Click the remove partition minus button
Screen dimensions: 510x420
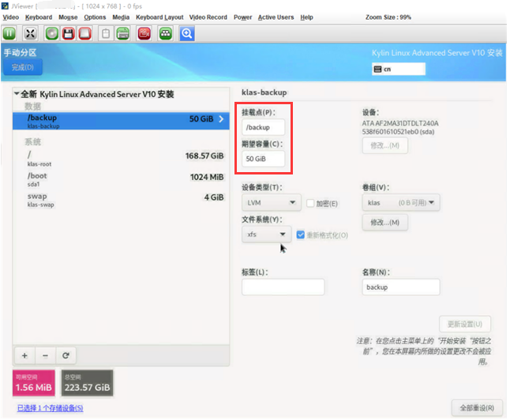pyautogui.click(x=45, y=355)
